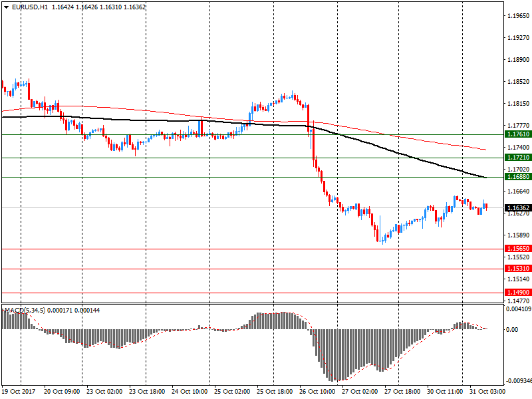This screenshot has width=532, height=399.
Task: Click the 1.17400 price scale value
Action: 519,147
